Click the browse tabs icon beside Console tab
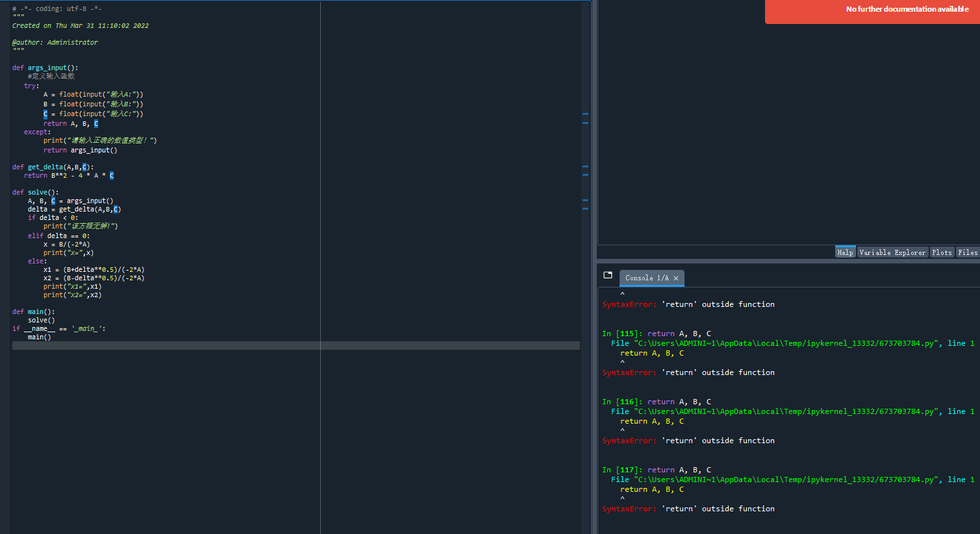The image size is (980, 534). pos(608,275)
